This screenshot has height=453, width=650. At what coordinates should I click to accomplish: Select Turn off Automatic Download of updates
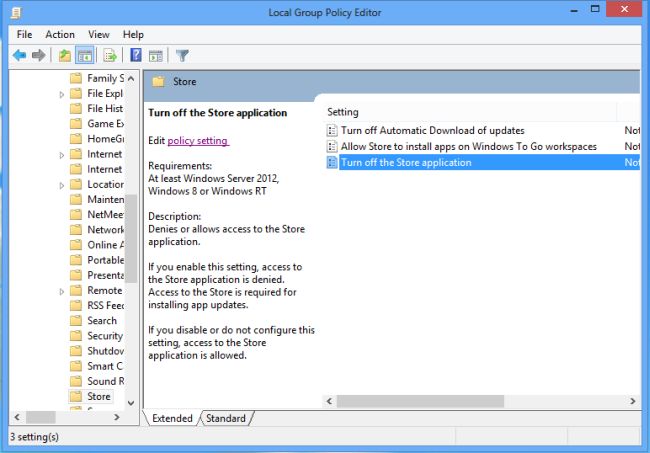click(x=432, y=131)
